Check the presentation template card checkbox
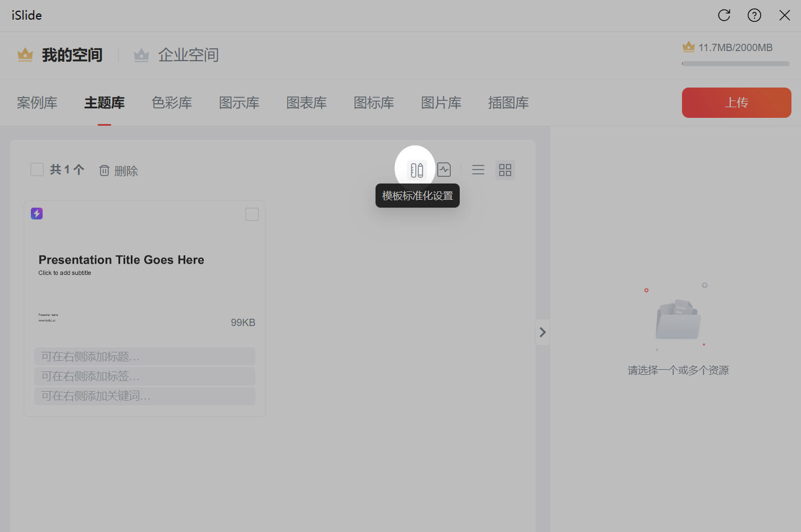This screenshot has height=532, width=801. click(x=252, y=214)
